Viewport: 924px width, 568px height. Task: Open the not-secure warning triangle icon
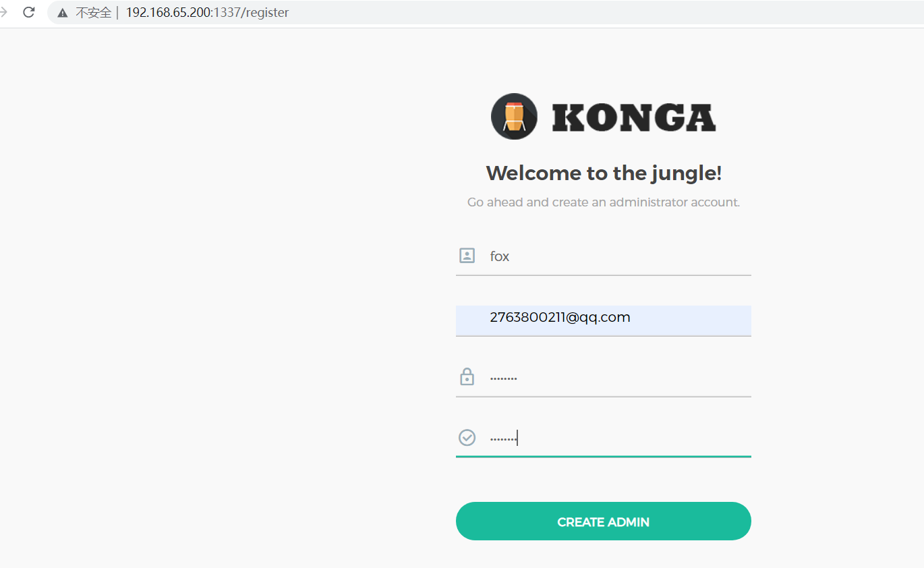click(63, 13)
